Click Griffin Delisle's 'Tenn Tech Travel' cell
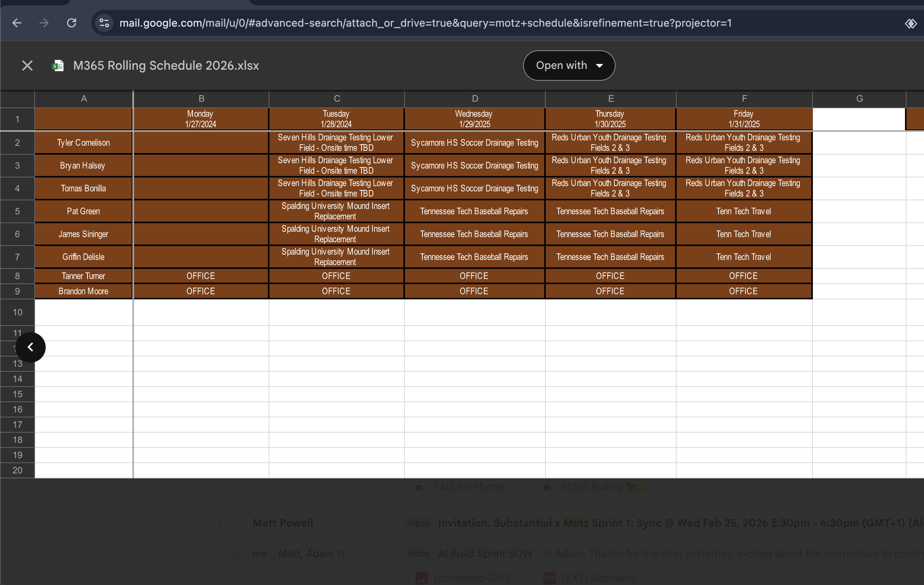The image size is (924, 585). [x=744, y=257]
